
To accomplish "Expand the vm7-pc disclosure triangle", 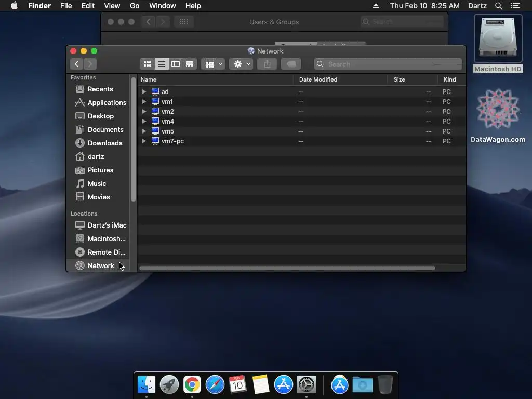I will click(x=144, y=141).
